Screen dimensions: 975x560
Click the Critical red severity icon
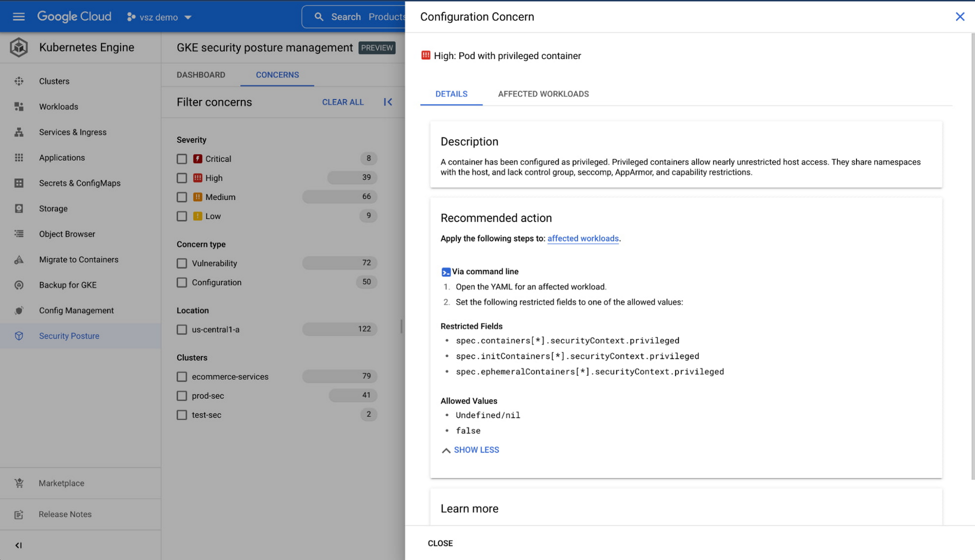(x=197, y=158)
